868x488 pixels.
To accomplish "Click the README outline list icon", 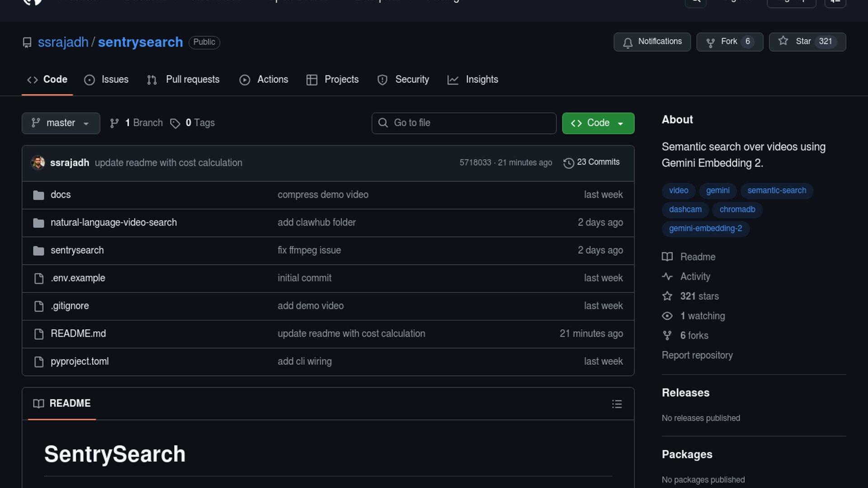I will tap(617, 404).
